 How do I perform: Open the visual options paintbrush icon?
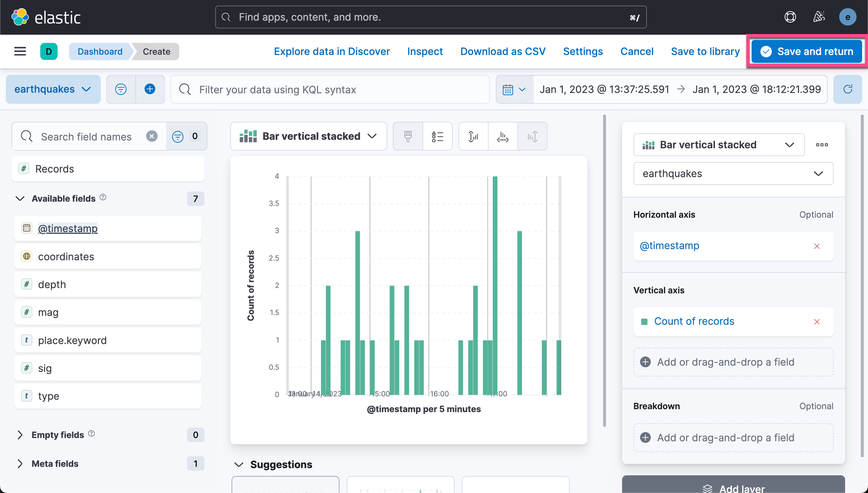click(408, 137)
